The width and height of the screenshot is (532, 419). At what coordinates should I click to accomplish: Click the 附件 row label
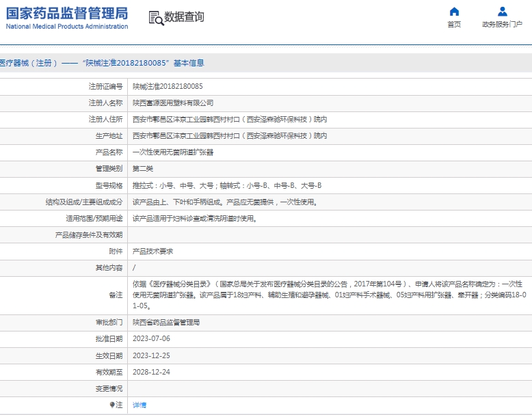[x=116, y=252]
